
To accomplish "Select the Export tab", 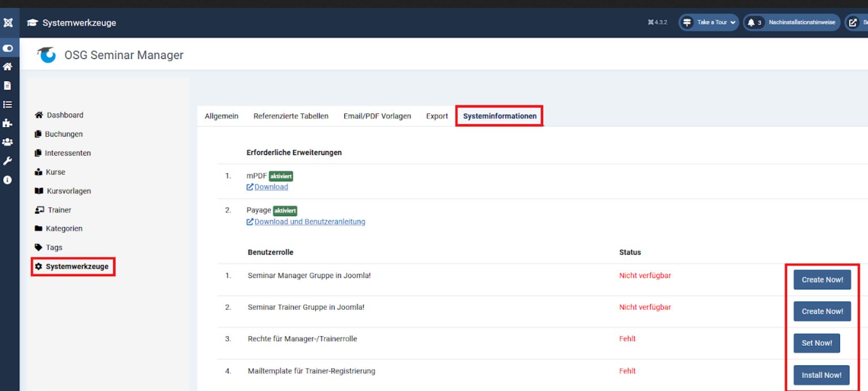I will click(437, 116).
